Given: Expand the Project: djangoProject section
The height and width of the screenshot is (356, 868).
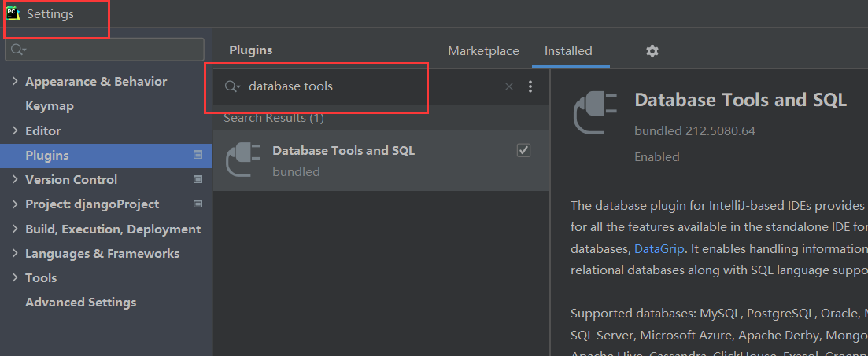Looking at the screenshot, I should (x=15, y=204).
